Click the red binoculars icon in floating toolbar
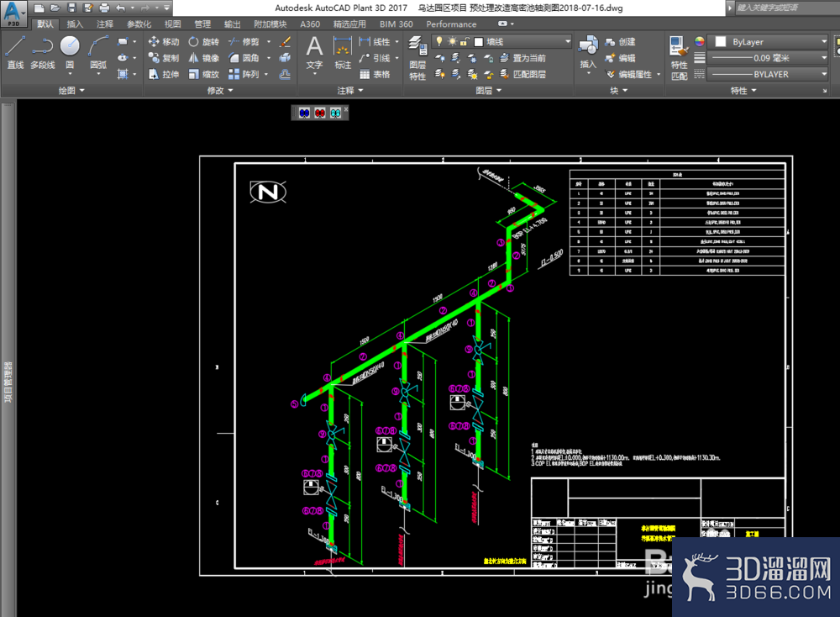This screenshot has width=840, height=617. pos(320,113)
